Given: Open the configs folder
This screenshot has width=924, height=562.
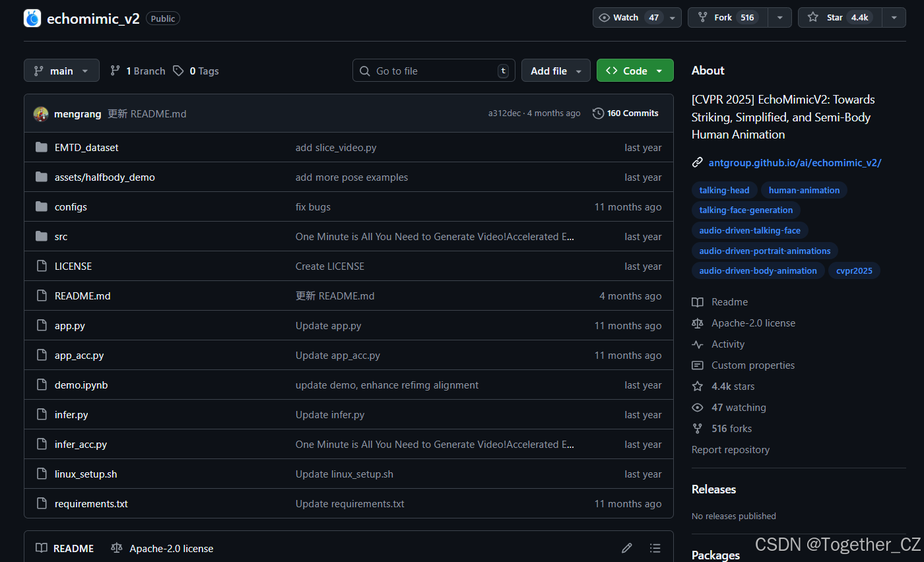Looking at the screenshot, I should click(71, 207).
